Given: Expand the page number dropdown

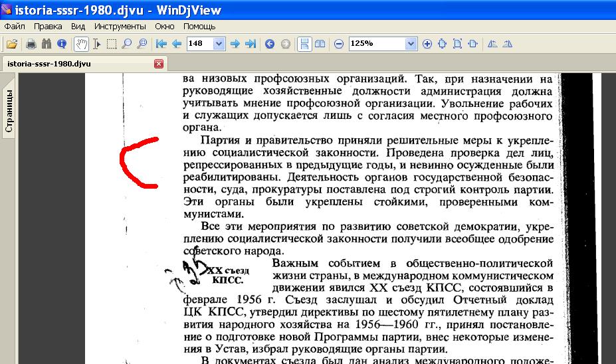Looking at the screenshot, I should pyautogui.click(x=219, y=44).
